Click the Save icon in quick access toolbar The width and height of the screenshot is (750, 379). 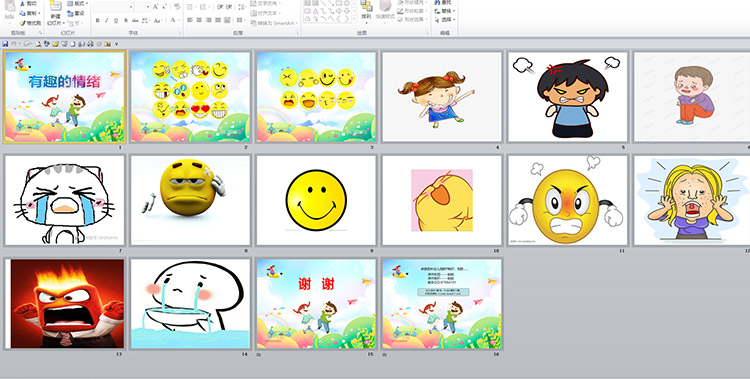5,44
